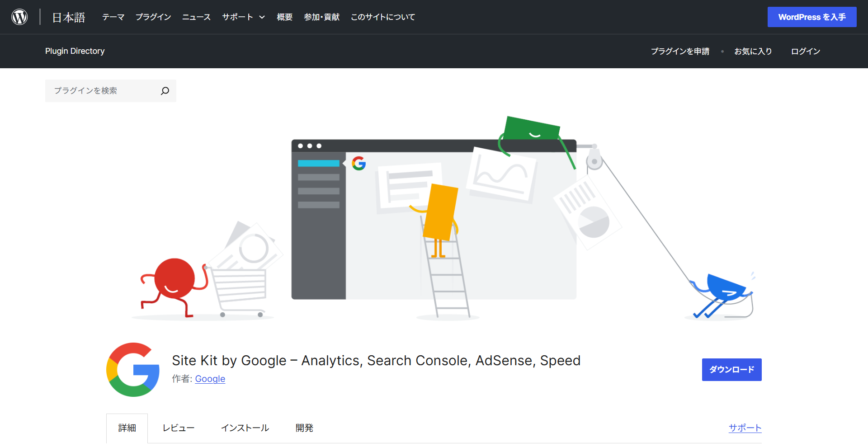Click the WordPress logo icon

[x=19, y=17]
